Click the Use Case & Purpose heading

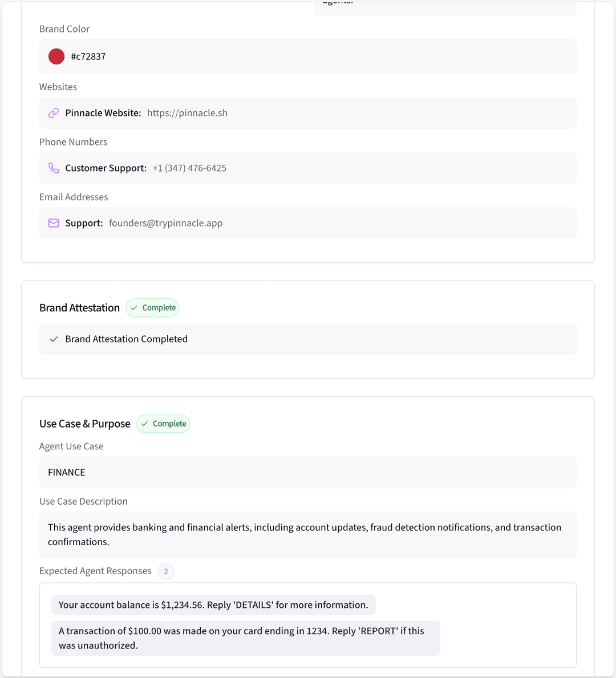85,424
